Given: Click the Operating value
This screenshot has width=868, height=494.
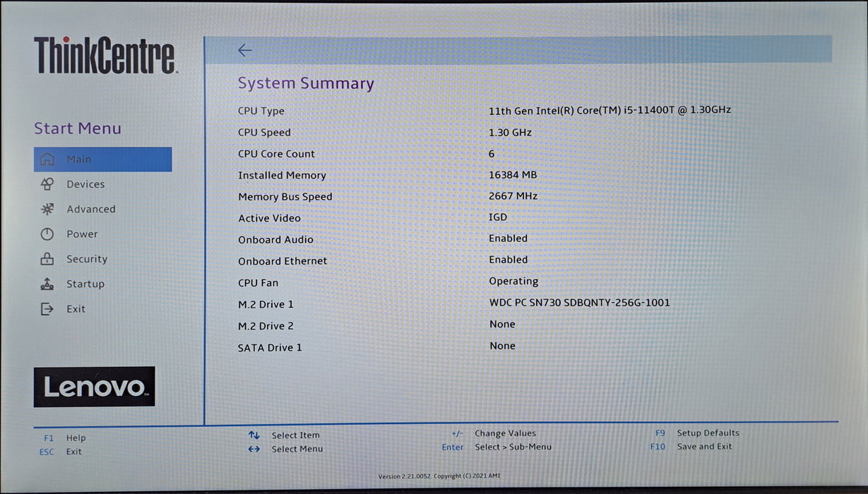Looking at the screenshot, I should (513, 282).
